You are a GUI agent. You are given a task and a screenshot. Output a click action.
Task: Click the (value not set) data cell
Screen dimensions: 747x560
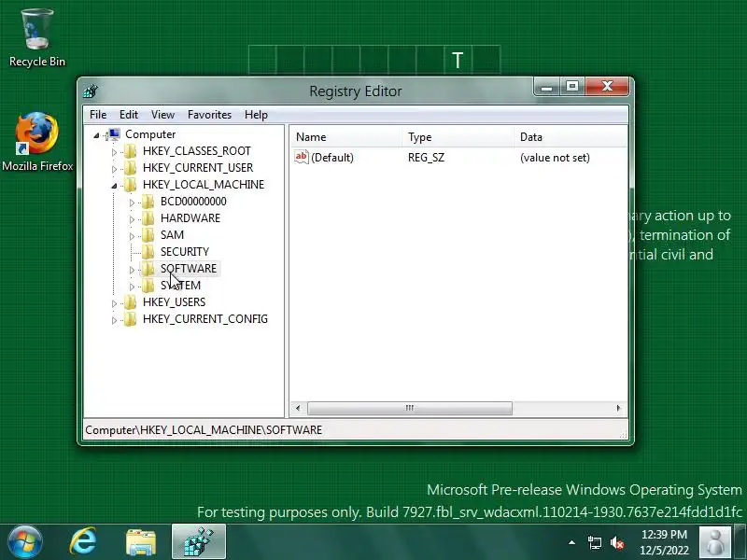555,158
